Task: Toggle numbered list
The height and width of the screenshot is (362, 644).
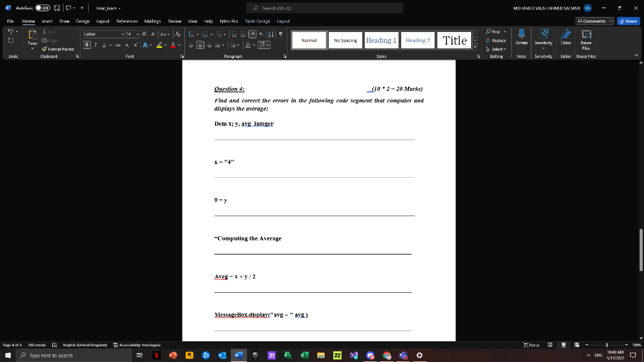Action: (x=205, y=34)
